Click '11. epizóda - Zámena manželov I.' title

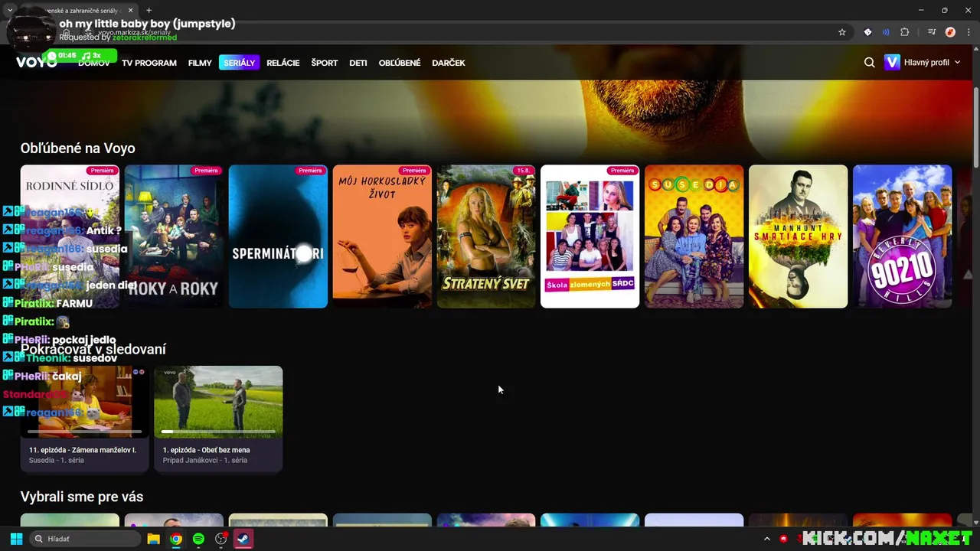point(83,450)
